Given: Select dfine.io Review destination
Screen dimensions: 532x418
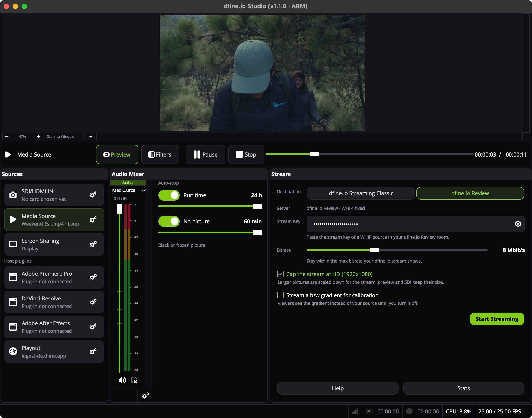Looking at the screenshot, I should [x=470, y=193].
